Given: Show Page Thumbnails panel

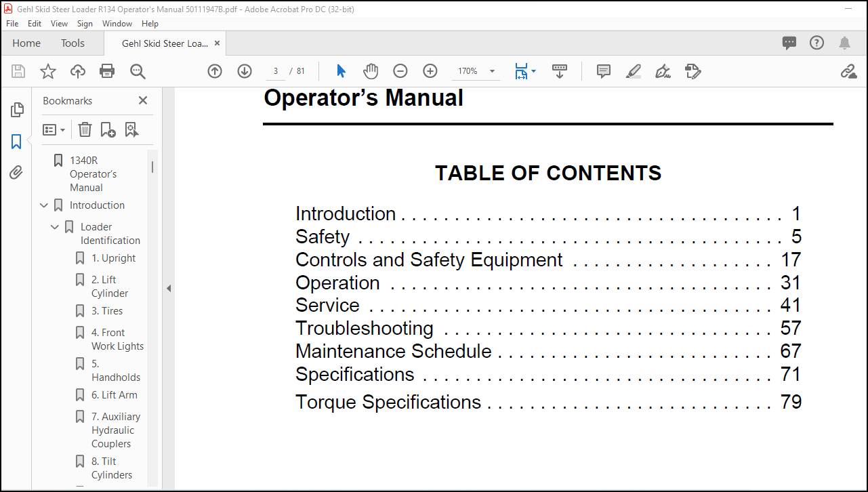Looking at the screenshot, I should click(x=17, y=109).
